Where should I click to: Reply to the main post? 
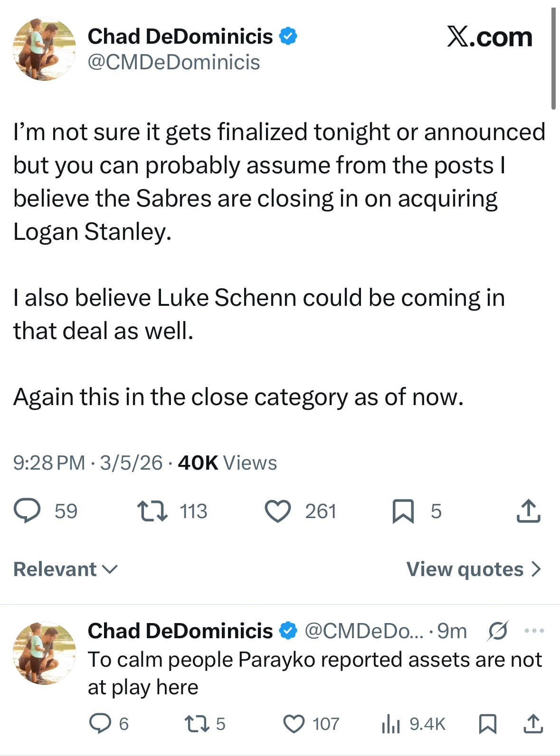[x=27, y=511]
